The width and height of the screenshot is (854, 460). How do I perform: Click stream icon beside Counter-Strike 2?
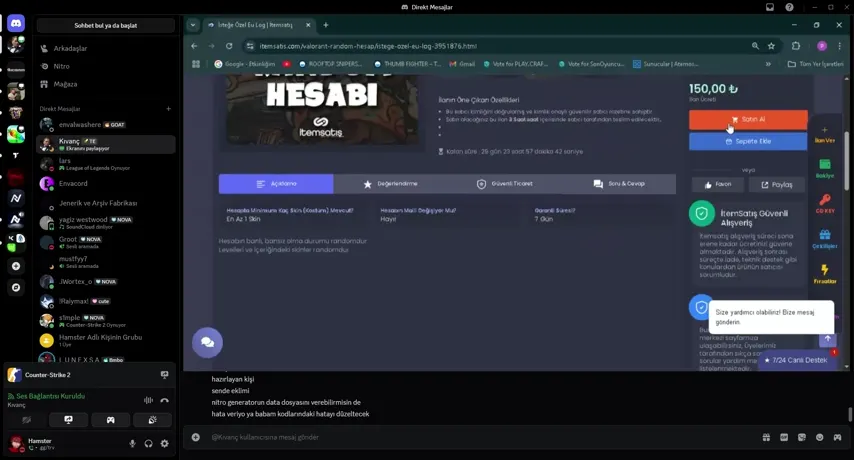point(164,375)
